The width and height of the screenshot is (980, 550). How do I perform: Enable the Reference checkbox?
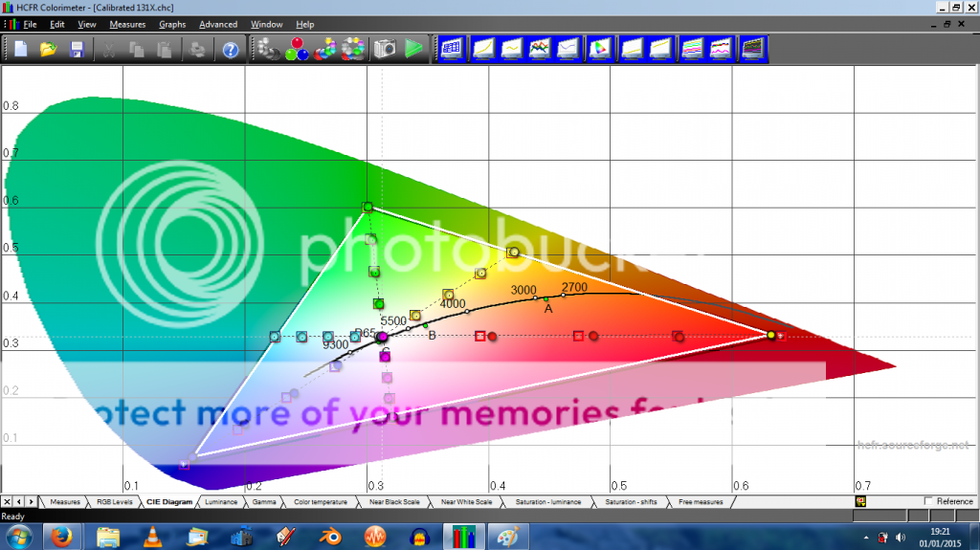928,501
